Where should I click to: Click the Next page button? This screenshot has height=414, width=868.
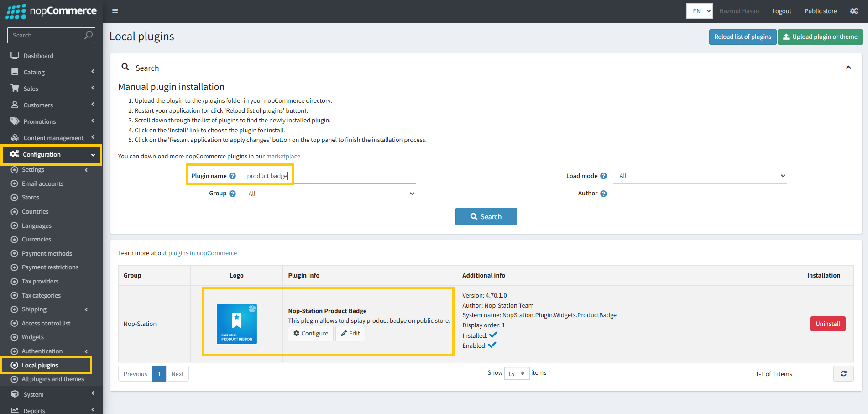point(178,374)
